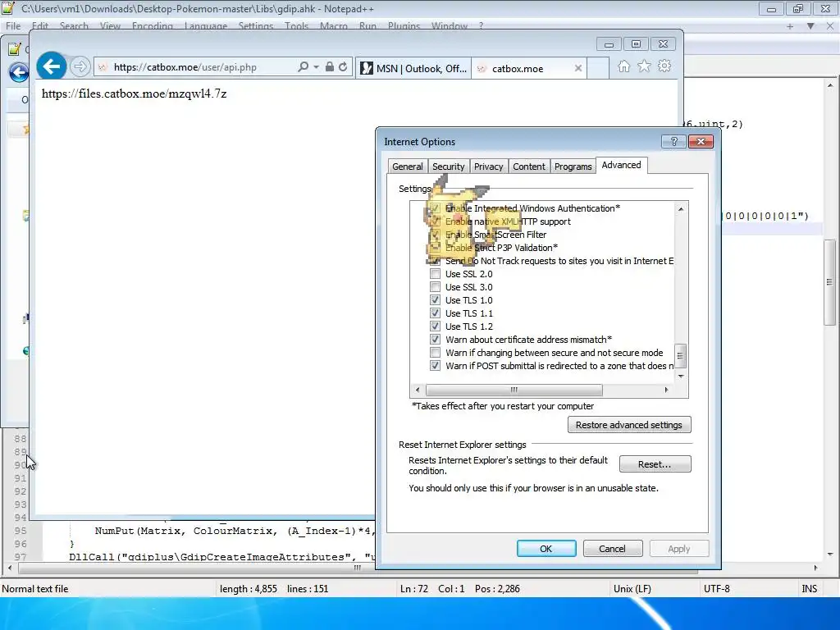Click the Notepad++ plus icon in menu bar
This screenshot has height=630, width=840.
[790, 26]
